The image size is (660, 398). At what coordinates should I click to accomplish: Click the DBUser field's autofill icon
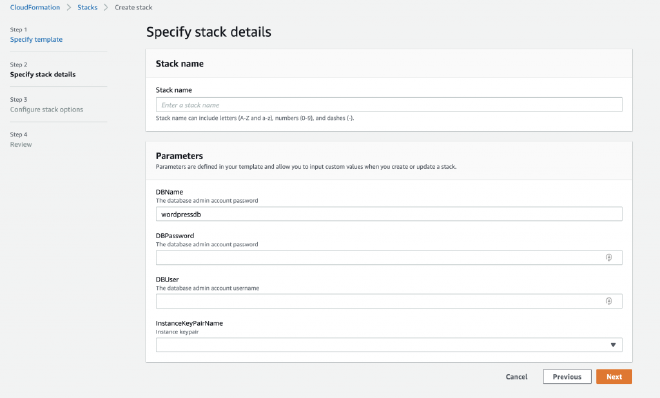click(x=609, y=301)
